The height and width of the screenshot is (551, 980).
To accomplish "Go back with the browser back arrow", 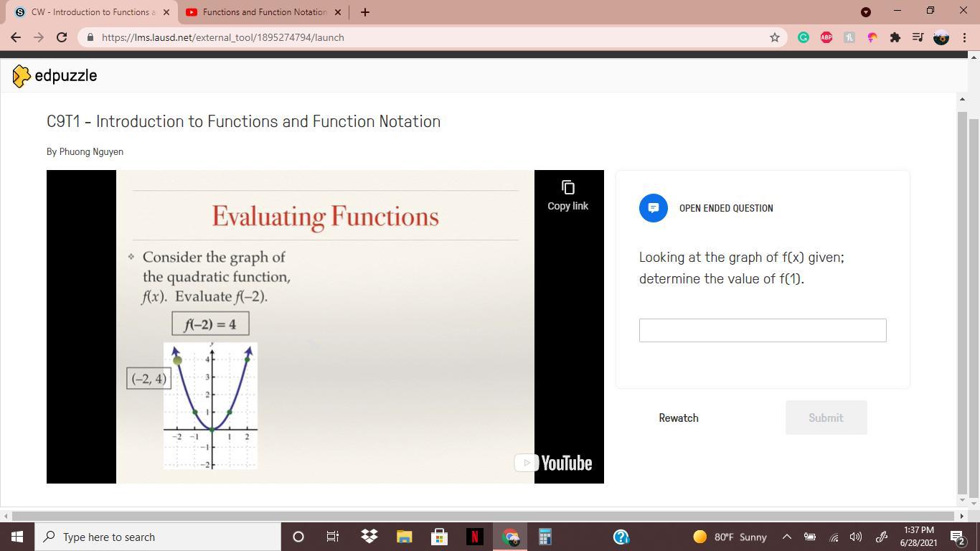I will [16, 37].
